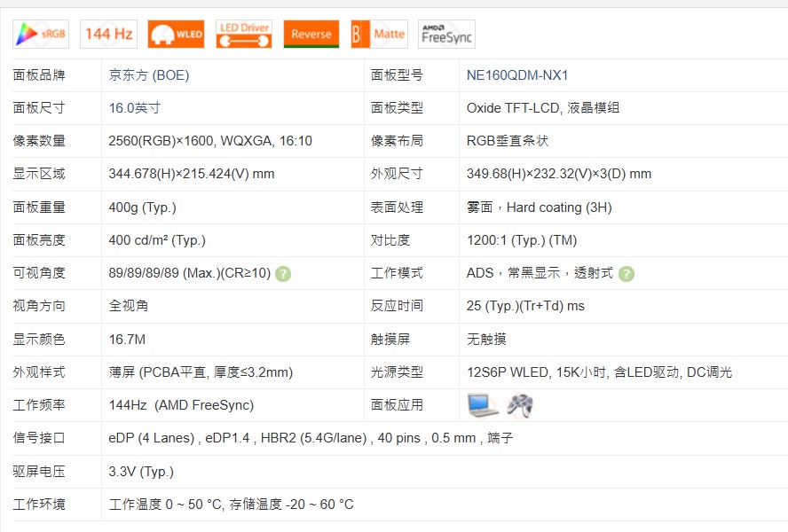788x532 pixels.
Task: Click the help icon beside ADS work mode
Action: (x=626, y=274)
